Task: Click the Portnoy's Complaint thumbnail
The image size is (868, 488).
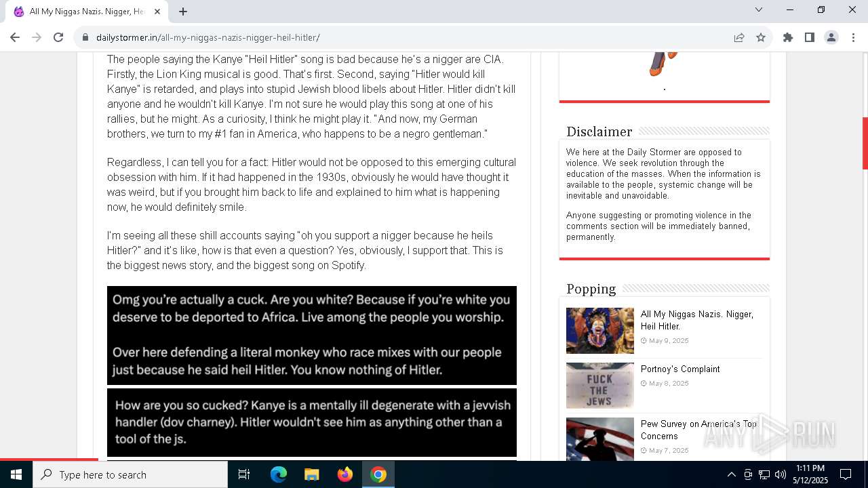Action: (600, 386)
